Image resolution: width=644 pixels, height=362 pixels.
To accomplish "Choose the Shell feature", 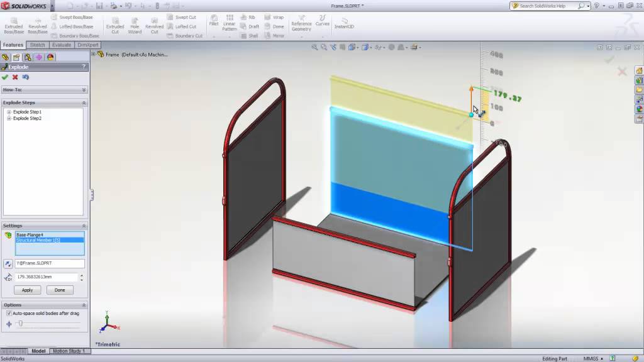I will tap(249, 36).
